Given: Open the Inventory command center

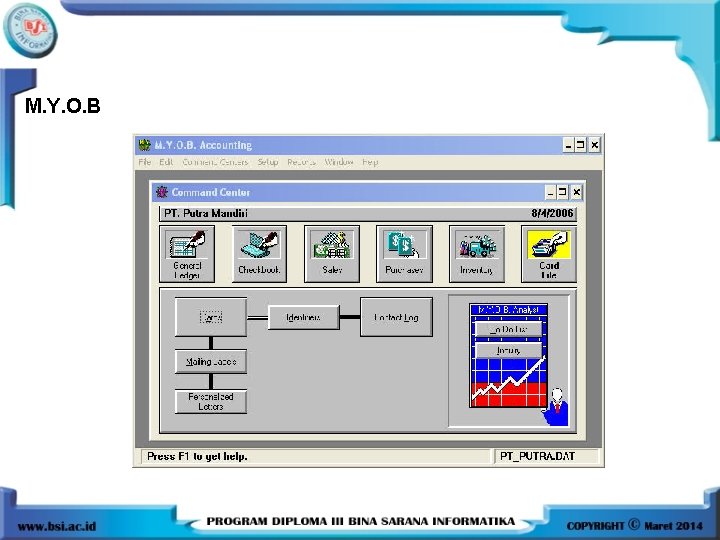Looking at the screenshot, I should coord(477,254).
